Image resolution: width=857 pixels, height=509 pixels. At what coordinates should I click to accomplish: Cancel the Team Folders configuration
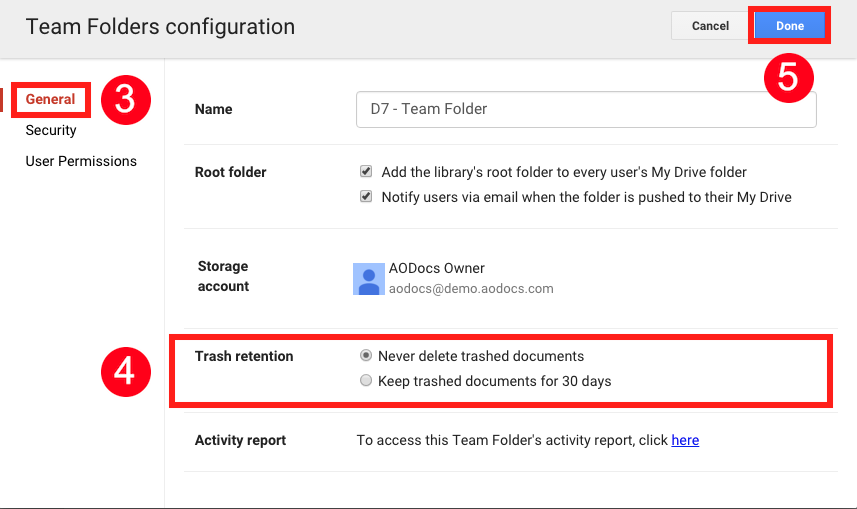click(x=710, y=26)
